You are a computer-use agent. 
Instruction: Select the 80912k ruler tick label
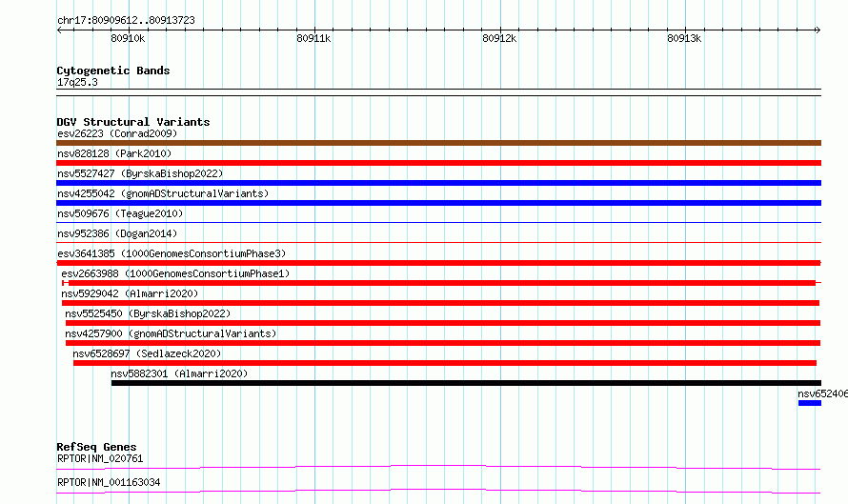coord(499,38)
